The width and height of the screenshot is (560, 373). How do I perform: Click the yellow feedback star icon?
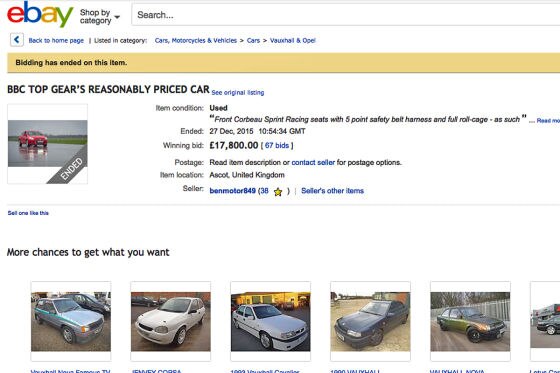click(x=278, y=192)
